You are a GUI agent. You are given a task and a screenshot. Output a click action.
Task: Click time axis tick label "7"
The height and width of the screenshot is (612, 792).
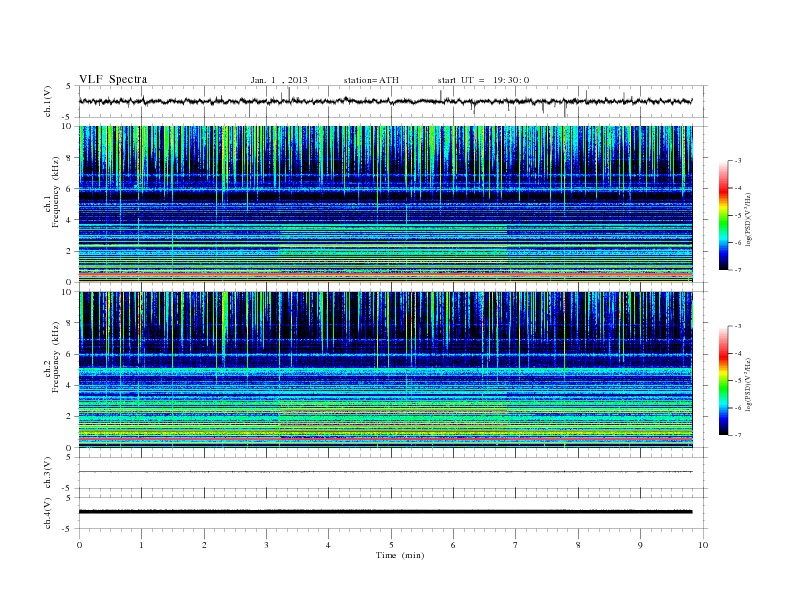[516, 545]
